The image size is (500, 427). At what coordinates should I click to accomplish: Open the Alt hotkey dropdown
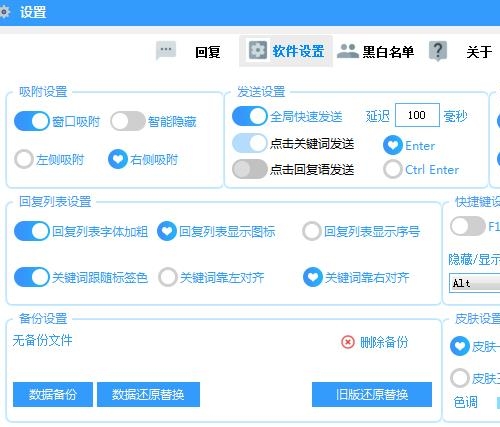point(474,283)
